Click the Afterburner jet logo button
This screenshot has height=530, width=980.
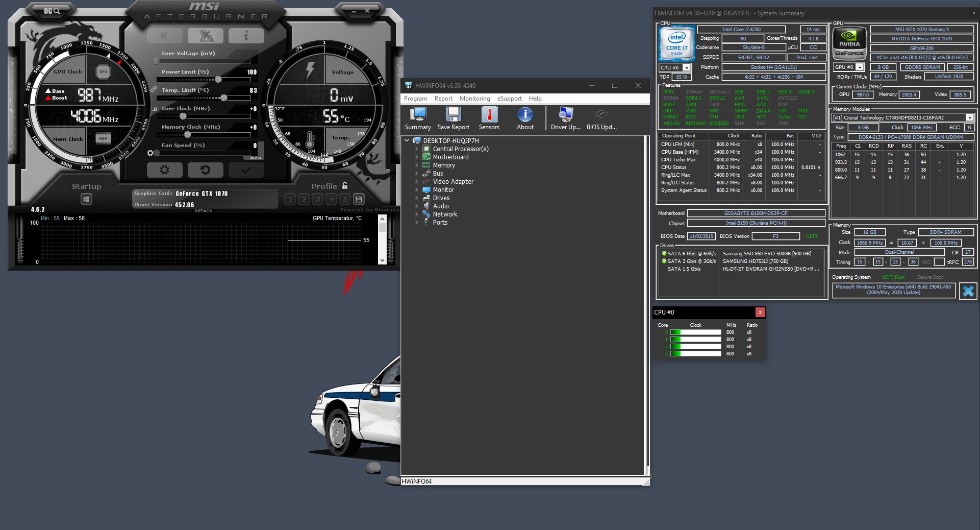coord(205,36)
